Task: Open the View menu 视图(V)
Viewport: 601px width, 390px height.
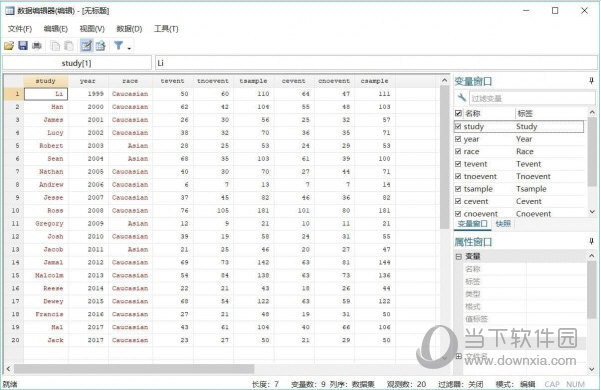Action: pos(92,29)
